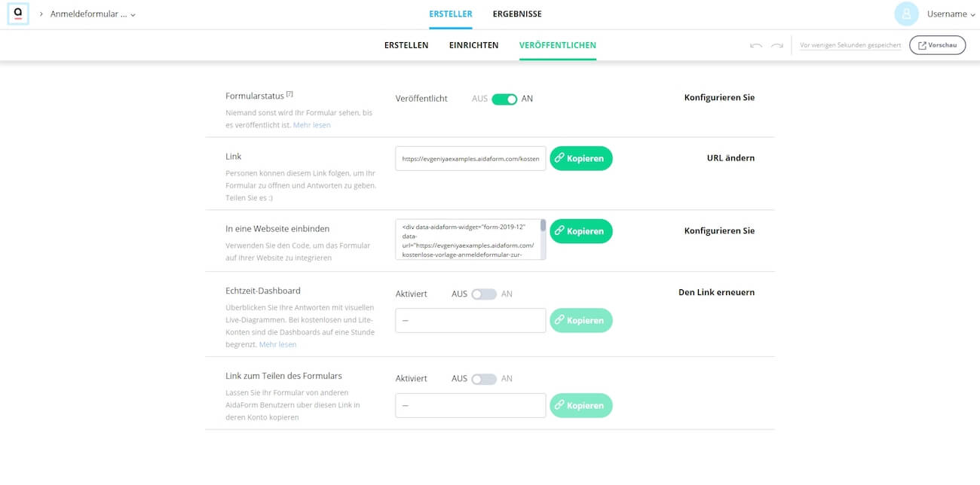Switch to the ERGEBNISSE tab
Image resolution: width=980 pixels, height=485 pixels.
coord(517,14)
